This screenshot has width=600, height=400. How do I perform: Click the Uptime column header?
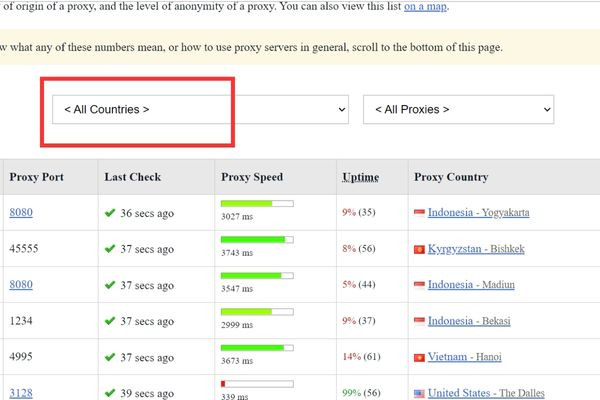tap(360, 177)
